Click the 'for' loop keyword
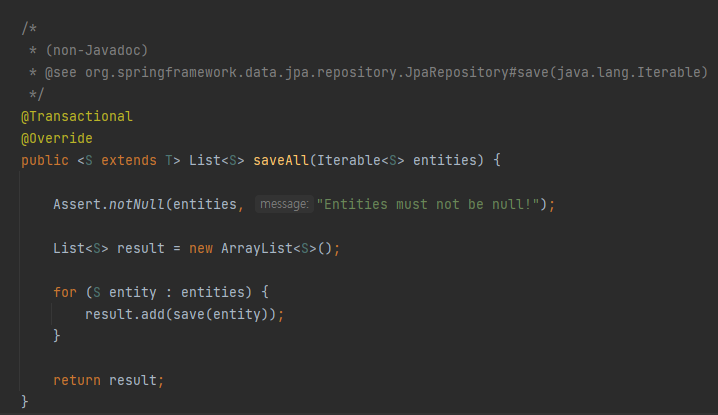The image size is (718, 415). (65, 292)
